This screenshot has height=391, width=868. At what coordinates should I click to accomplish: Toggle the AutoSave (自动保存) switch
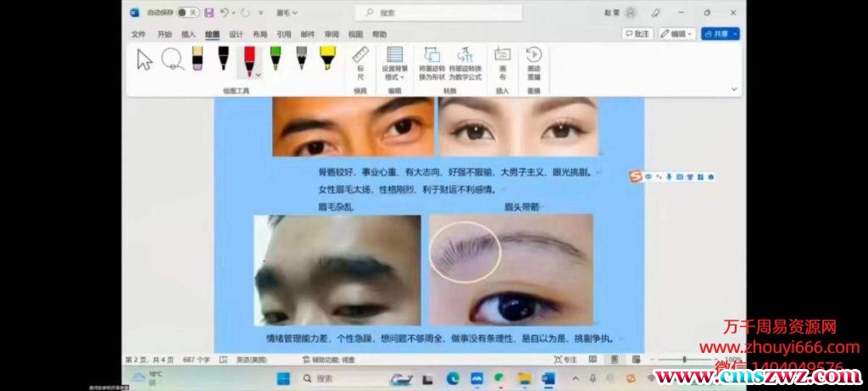coord(187,13)
